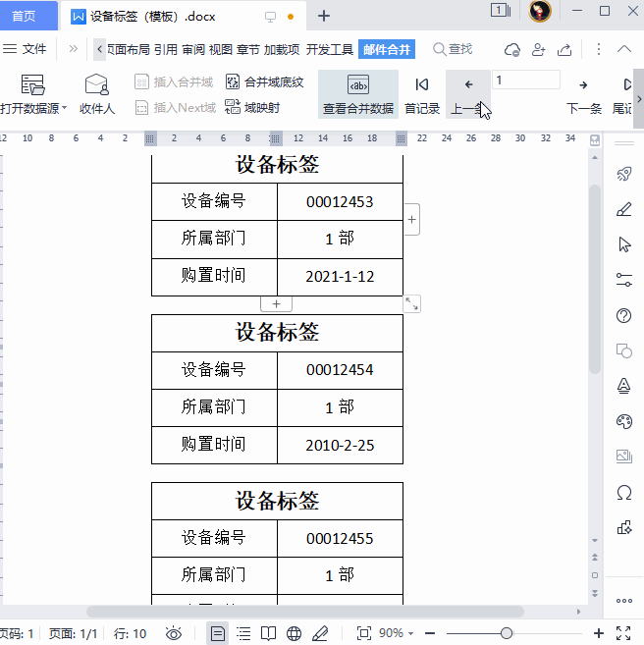Click the table resize corner handle
The width and height of the screenshot is (644, 645).
[411, 304]
